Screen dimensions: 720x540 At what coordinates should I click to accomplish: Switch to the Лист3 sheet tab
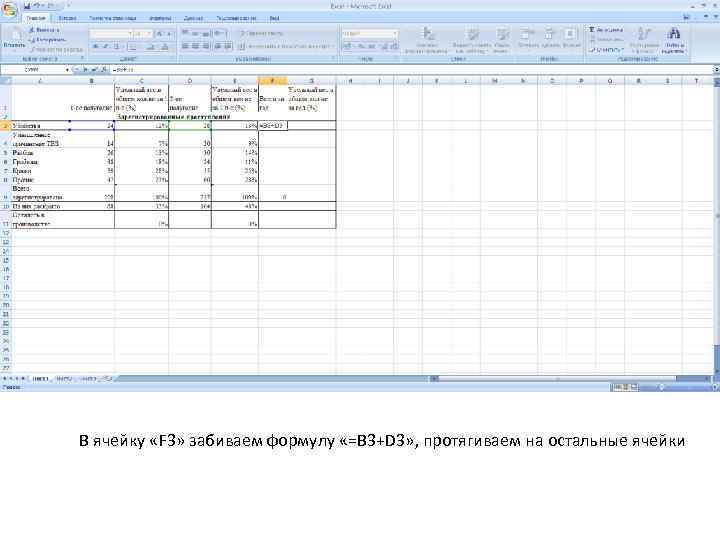coord(88,379)
